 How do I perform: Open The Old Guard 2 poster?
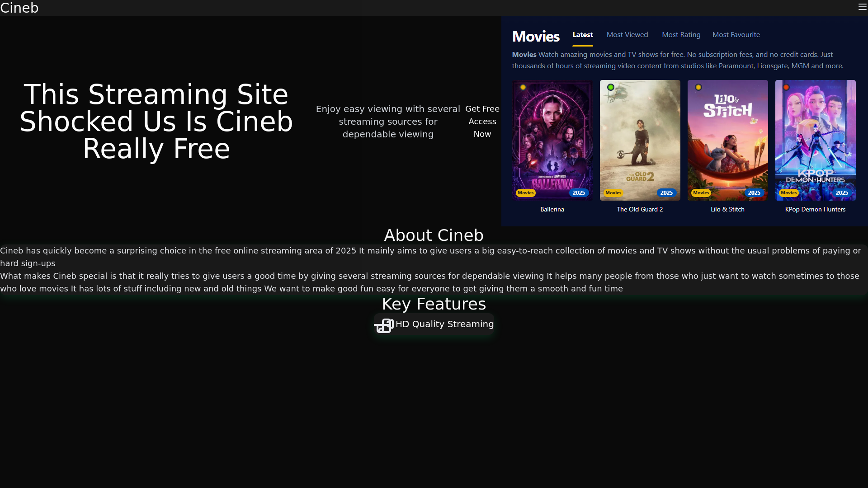click(x=640, y=140)
